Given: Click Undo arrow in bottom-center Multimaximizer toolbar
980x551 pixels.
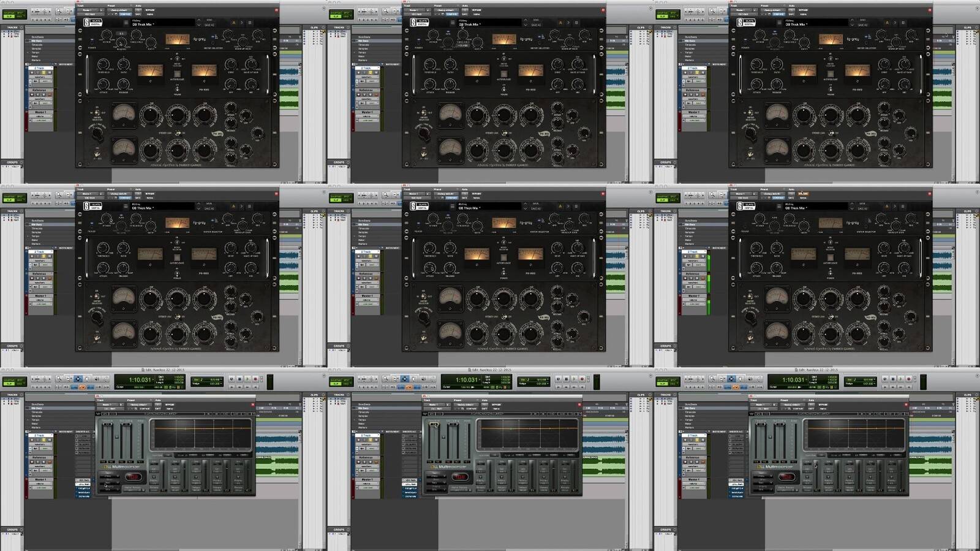Looking at the screenshot, I should coord(431,414).
